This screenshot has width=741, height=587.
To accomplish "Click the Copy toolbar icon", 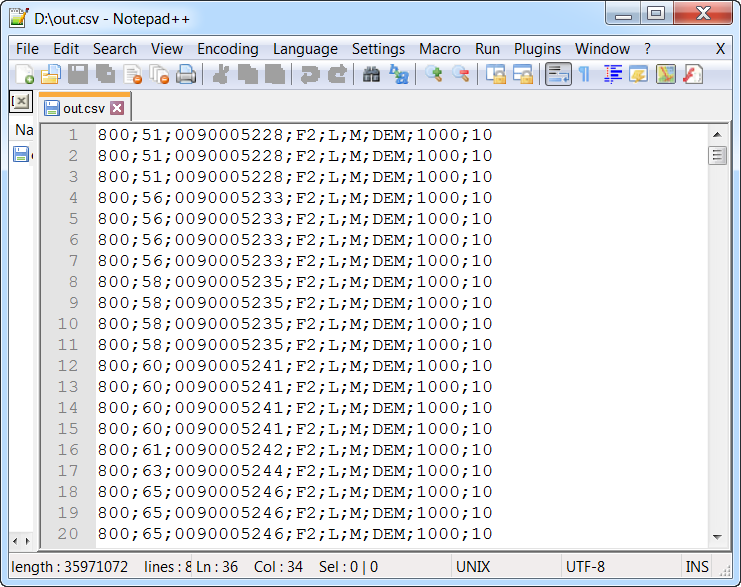I will pos(248,75).
